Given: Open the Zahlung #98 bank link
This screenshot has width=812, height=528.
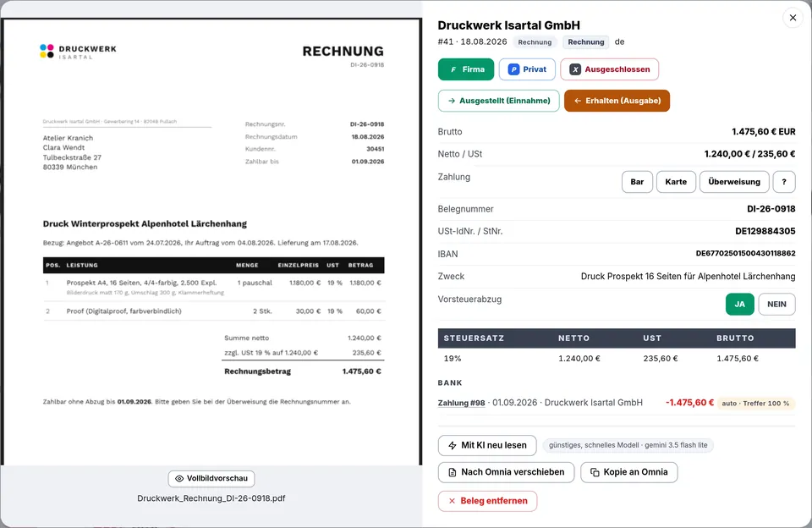Looking at the screenshot, I should click(x=462, y=403).
